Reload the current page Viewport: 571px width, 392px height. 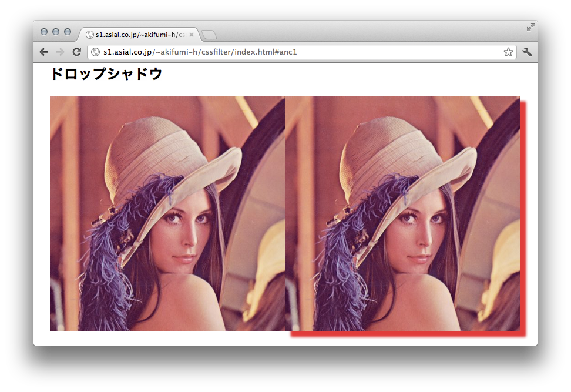click(76, 52)
